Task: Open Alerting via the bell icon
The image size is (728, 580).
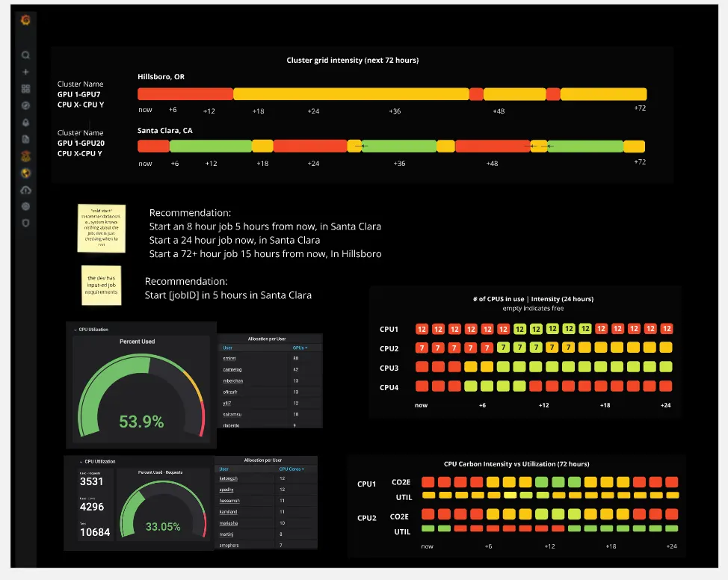Action: [x=25, y=123]
